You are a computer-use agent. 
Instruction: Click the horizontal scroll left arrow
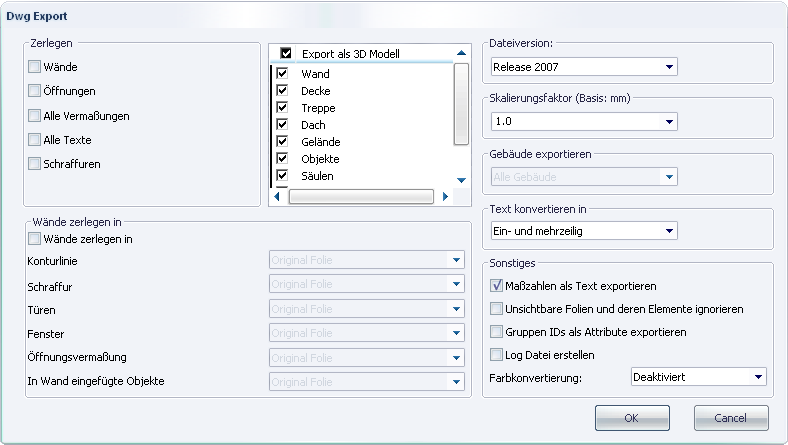click(x=277, y=197)
